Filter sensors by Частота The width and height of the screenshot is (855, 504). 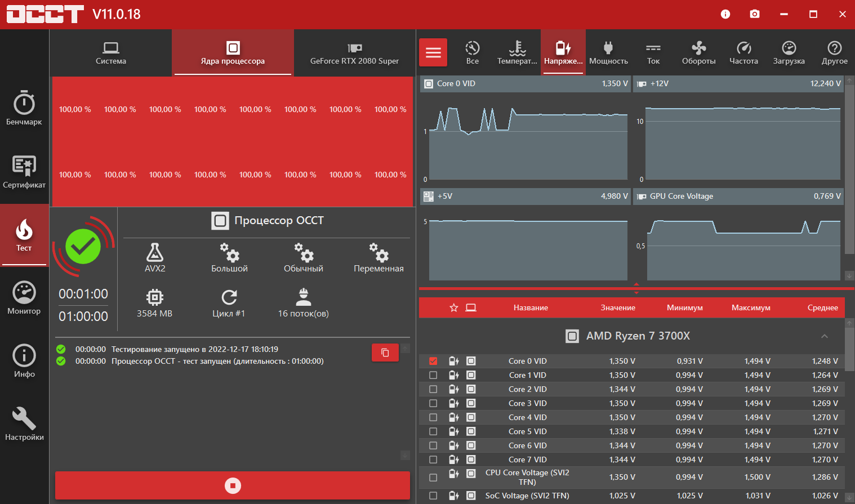point(743,52)
